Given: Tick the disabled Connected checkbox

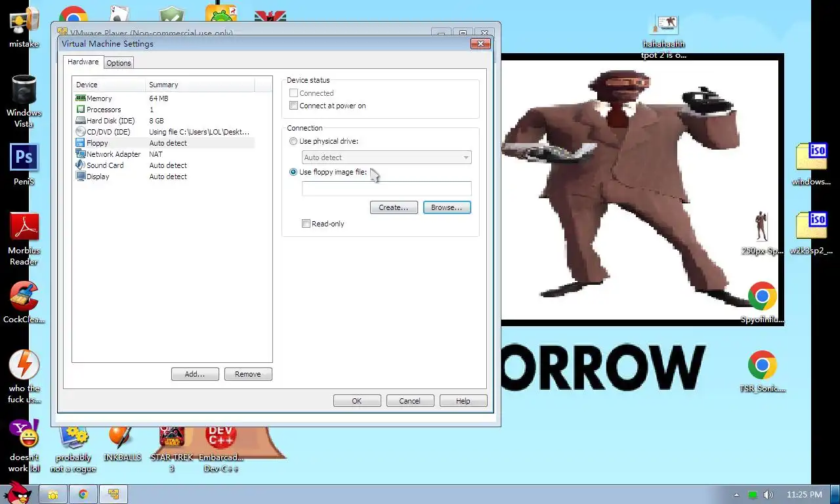Looking at the screenshot, I should tap(294, 93).
